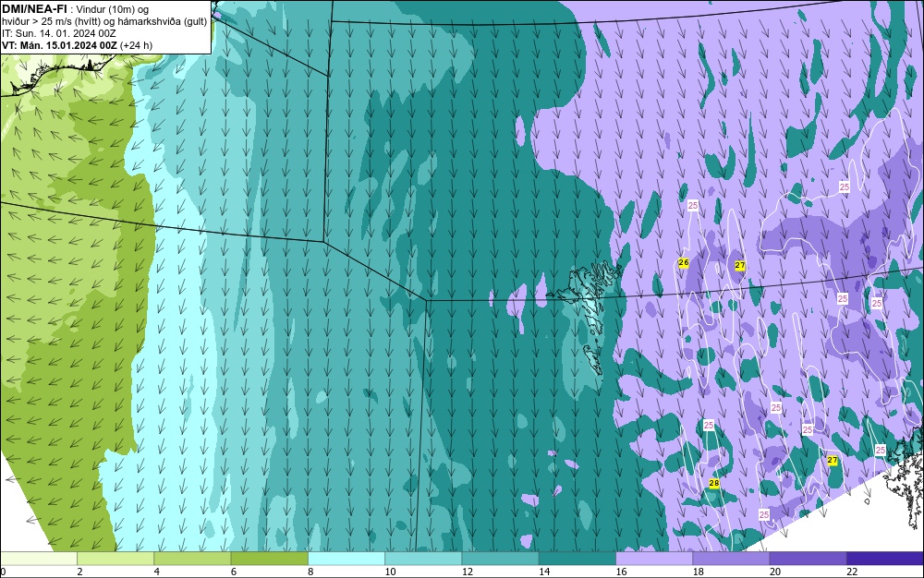
Task: Click the yellow '28' maximum gust label
Action: pos(713,483)
